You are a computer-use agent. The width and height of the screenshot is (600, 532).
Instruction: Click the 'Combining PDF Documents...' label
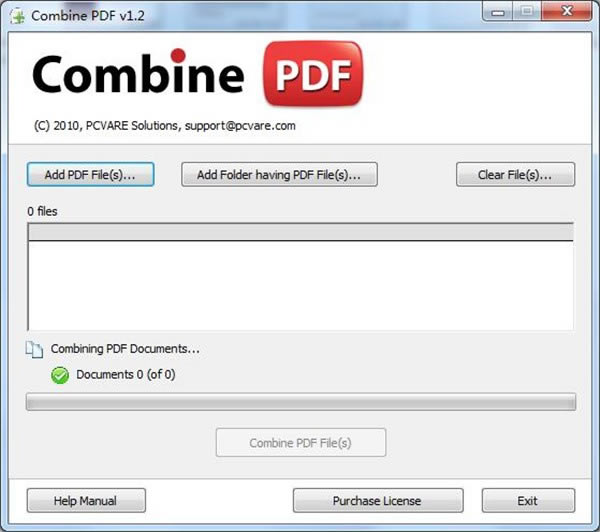click(125, 349)
